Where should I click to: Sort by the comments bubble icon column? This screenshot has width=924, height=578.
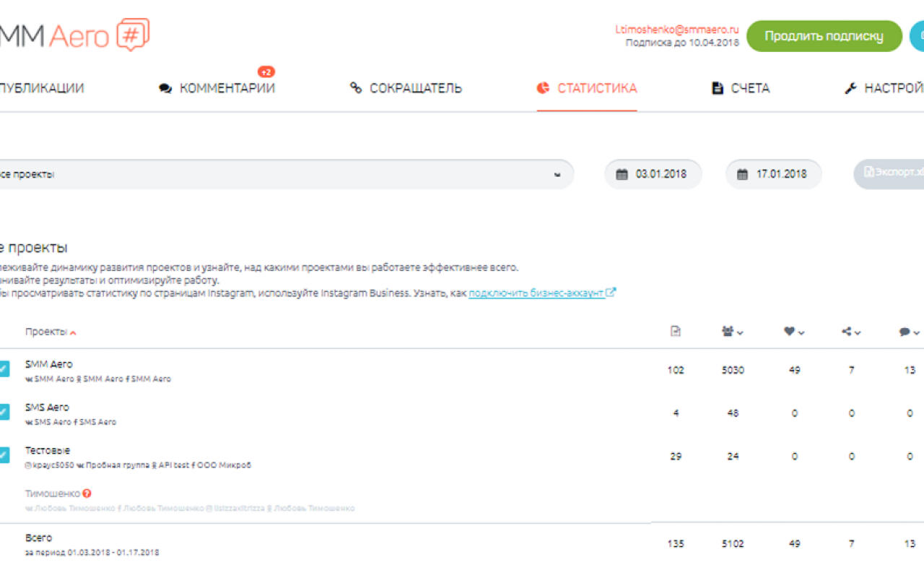tap(909, 332)
